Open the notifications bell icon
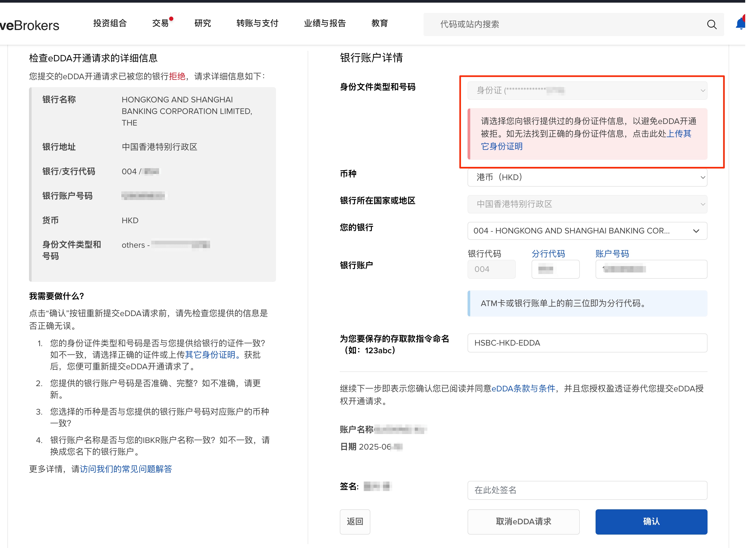756x548 pixels. coord(741,24)
